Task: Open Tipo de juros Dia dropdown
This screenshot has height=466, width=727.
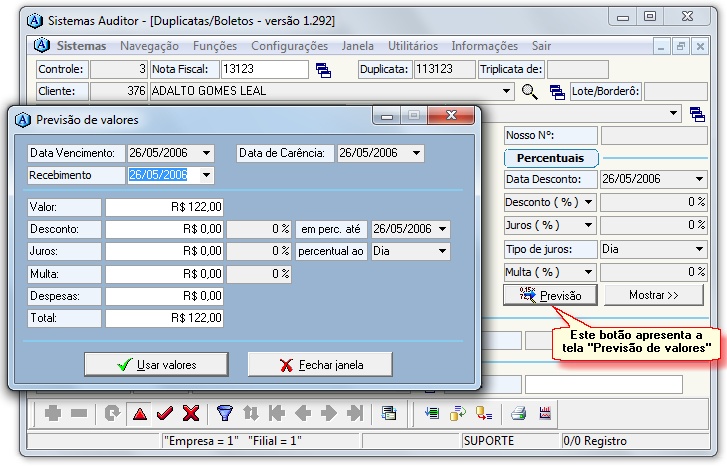Action: tap(699, 249)
